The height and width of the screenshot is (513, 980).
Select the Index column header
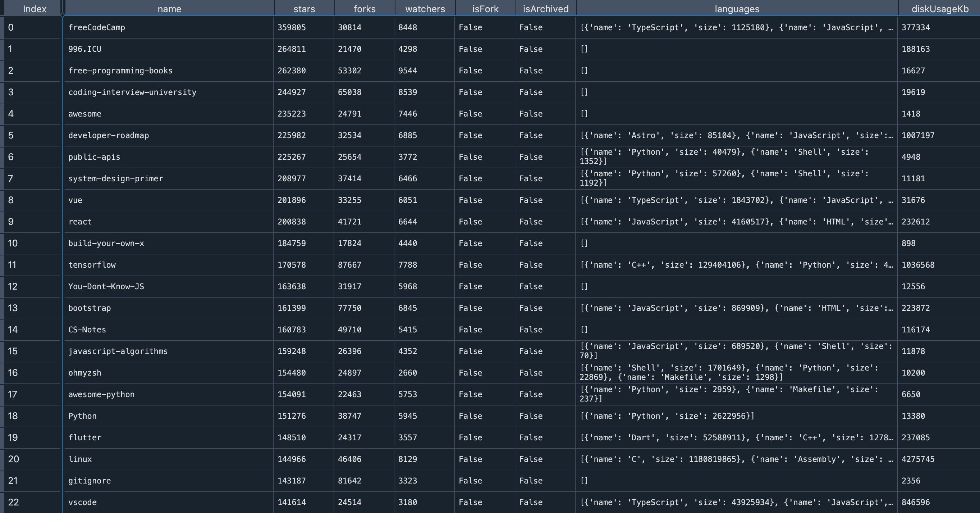[x=34, y=9]
